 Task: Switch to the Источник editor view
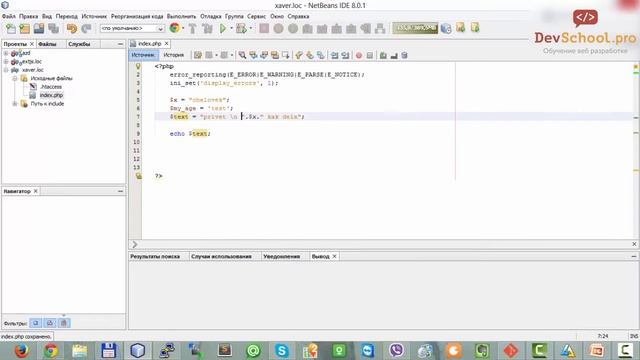pyautogui.click(x=143, y=55)
